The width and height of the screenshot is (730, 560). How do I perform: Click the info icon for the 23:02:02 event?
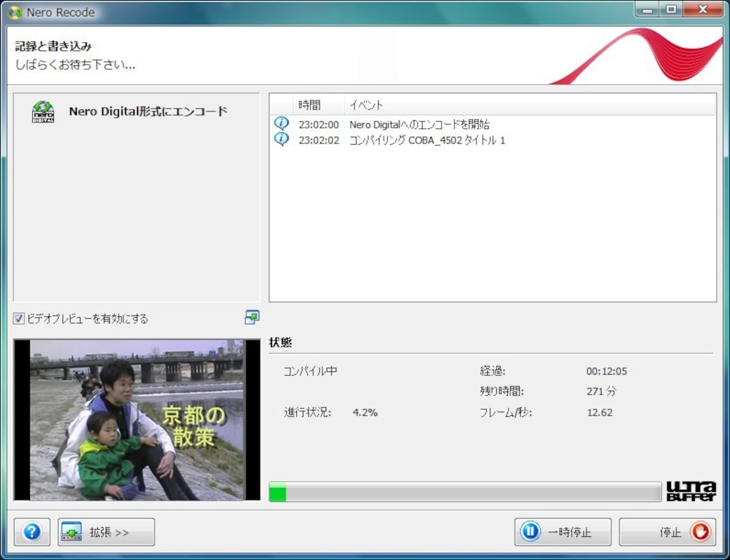click(x=281, y=140)
